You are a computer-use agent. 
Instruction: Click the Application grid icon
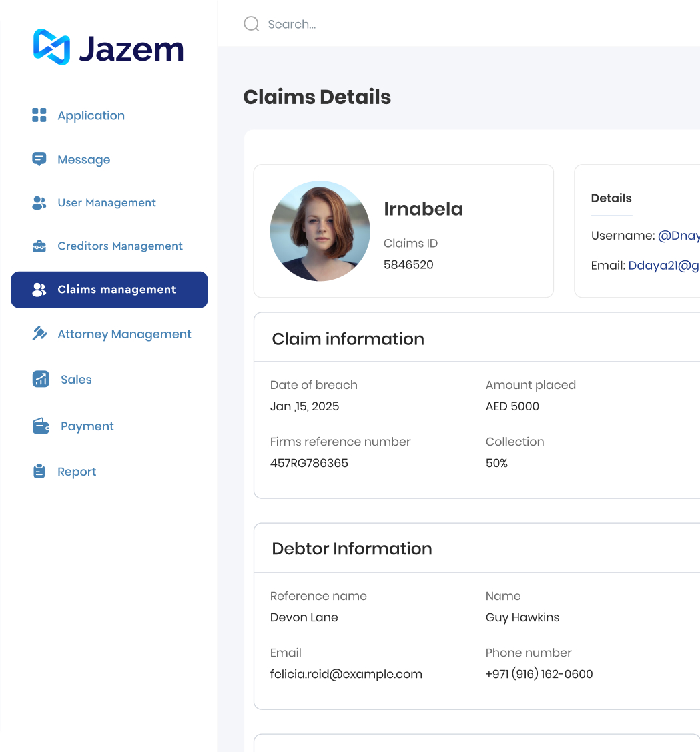pos(39,115)
